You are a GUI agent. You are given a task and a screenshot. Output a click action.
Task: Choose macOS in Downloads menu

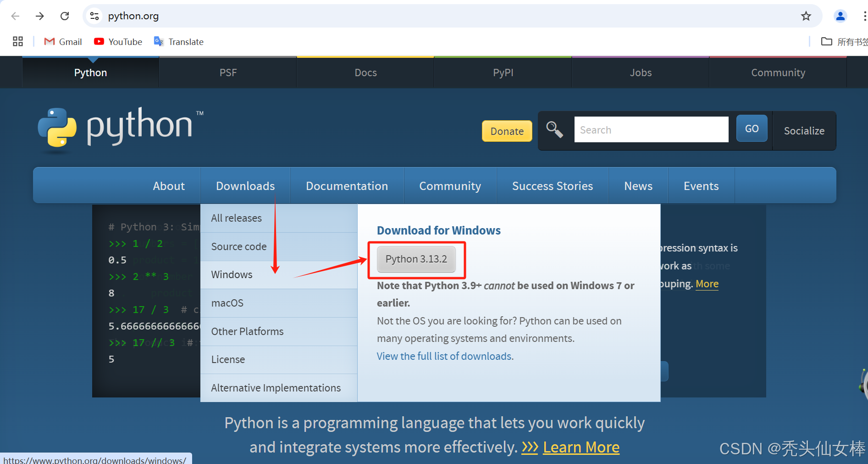coord(279,303)
